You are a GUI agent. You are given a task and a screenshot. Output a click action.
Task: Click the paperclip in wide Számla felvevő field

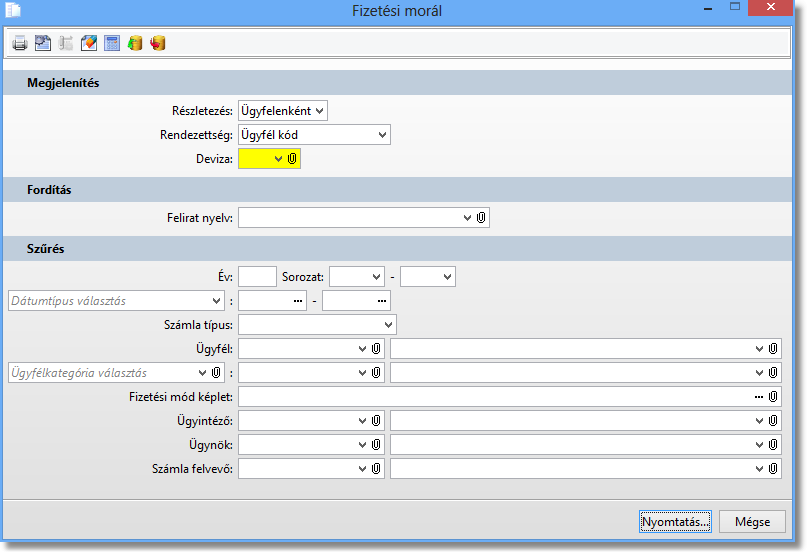(x=773, y=469)
